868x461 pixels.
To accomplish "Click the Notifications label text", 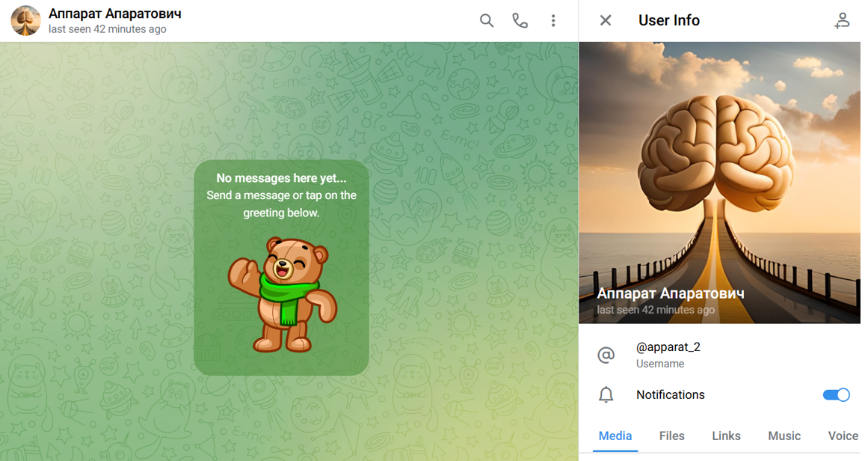I will (x=670, y=395).
